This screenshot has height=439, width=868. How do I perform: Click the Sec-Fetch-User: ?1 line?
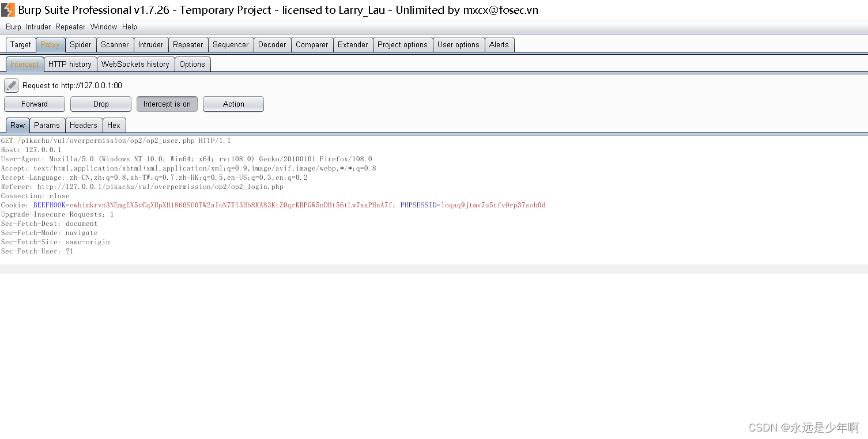[37, 251]
